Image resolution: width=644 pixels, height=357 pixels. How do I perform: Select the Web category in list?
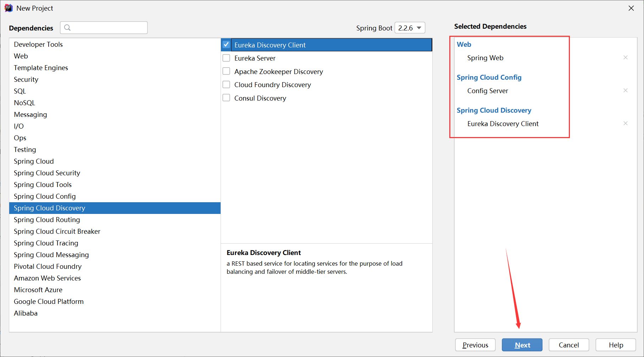[x=115, y=56]
